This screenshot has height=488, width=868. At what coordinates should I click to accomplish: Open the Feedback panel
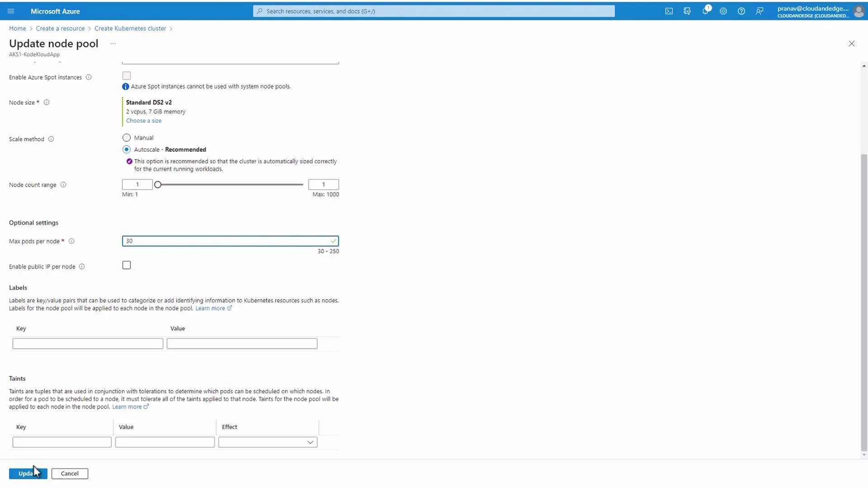pos(759,11)
